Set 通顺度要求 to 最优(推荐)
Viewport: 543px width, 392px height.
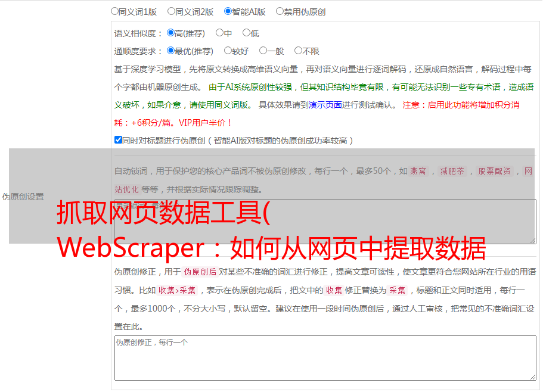coord(170,51)
